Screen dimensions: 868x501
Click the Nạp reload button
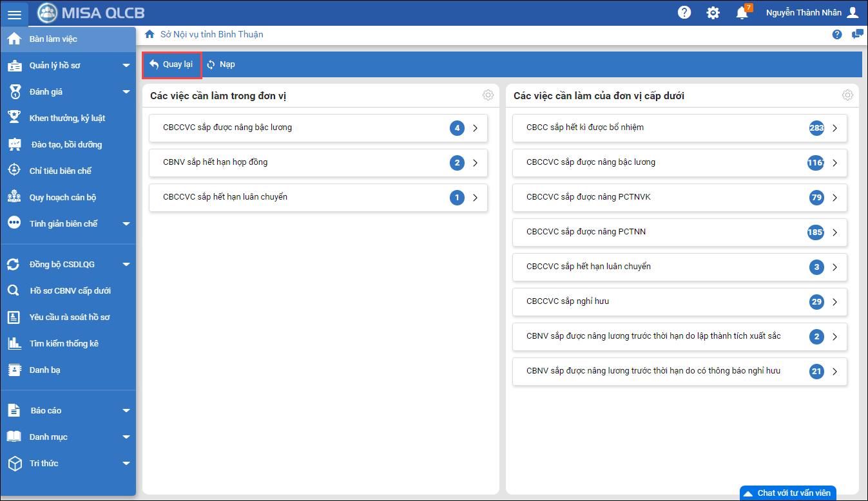221,64
